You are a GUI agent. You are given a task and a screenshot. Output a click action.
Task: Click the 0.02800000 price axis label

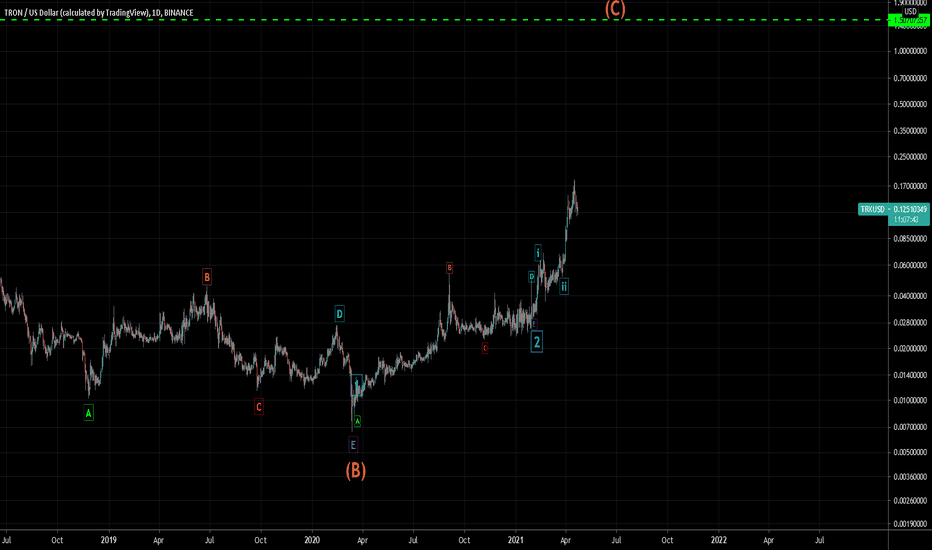click(x=910, y=322)
